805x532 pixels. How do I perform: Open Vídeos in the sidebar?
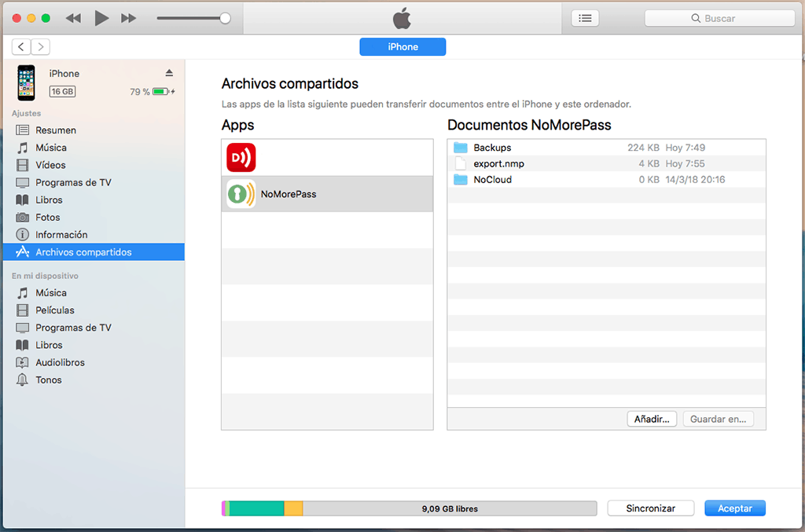tap(94, 165)
